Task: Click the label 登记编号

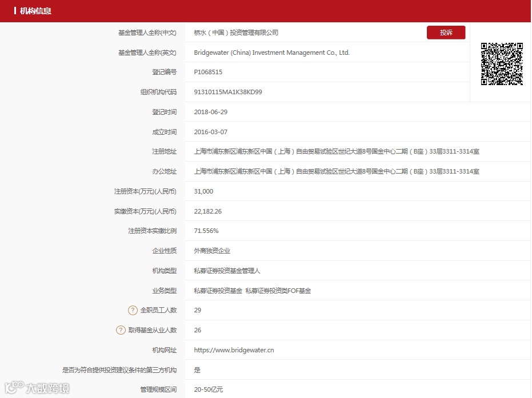Action: (164, 72)
